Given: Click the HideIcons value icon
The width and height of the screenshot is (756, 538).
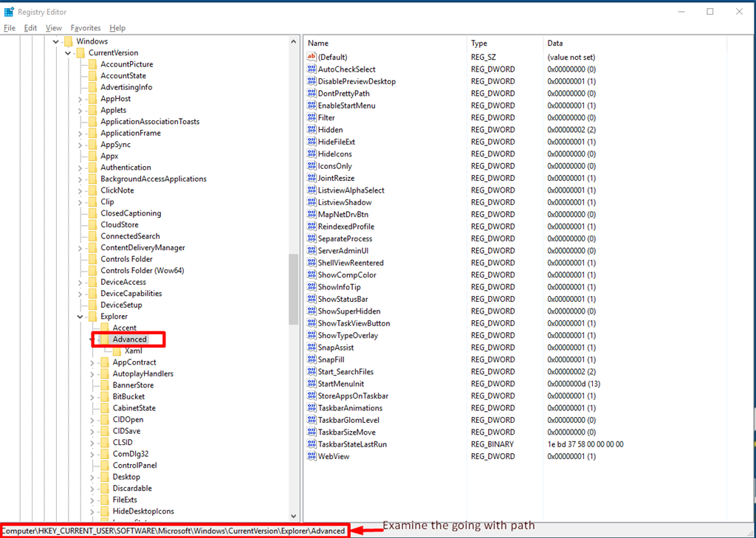Looking at the screenshot, I should pos(312,154).
